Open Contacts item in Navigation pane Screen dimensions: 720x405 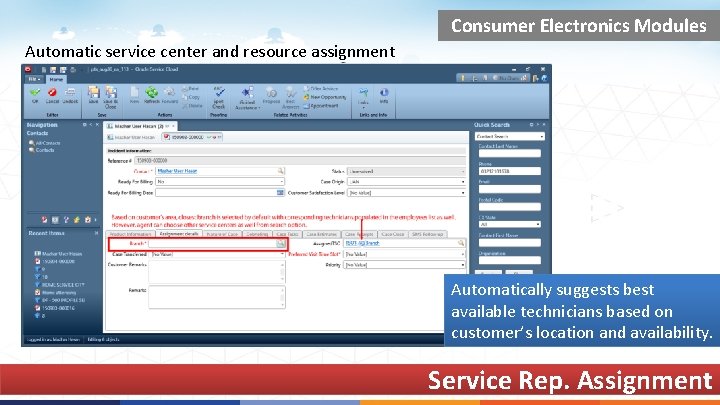(41, 150)
